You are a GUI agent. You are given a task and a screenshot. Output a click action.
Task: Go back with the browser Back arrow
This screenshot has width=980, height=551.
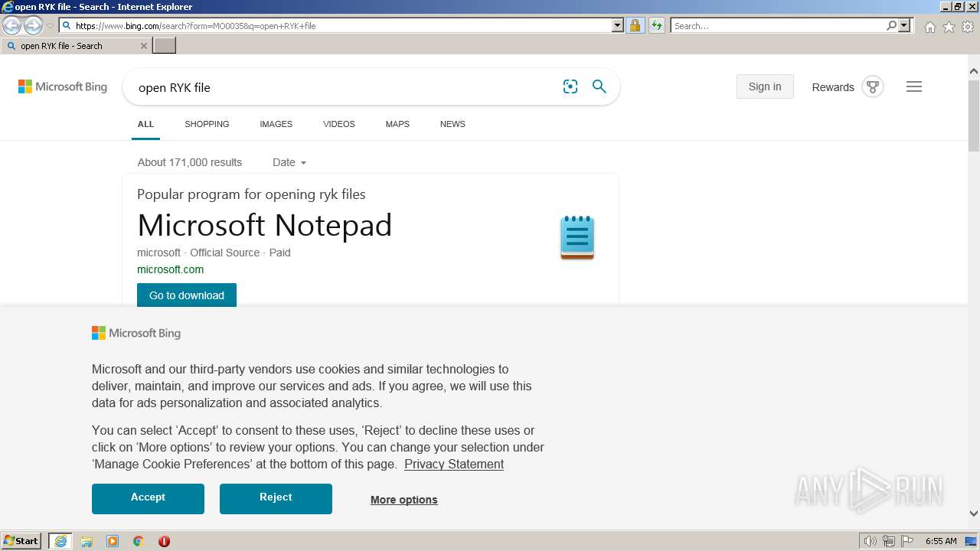coord(12,26)
